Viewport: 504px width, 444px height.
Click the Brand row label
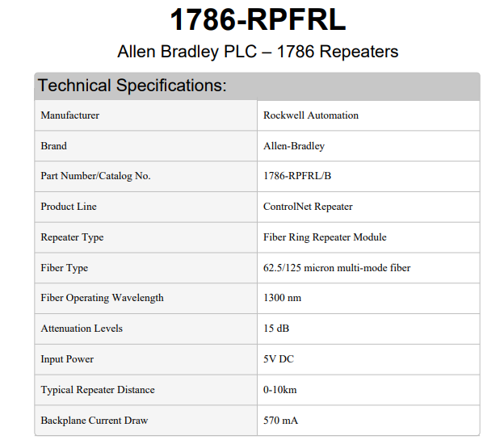tap(53, 146)
